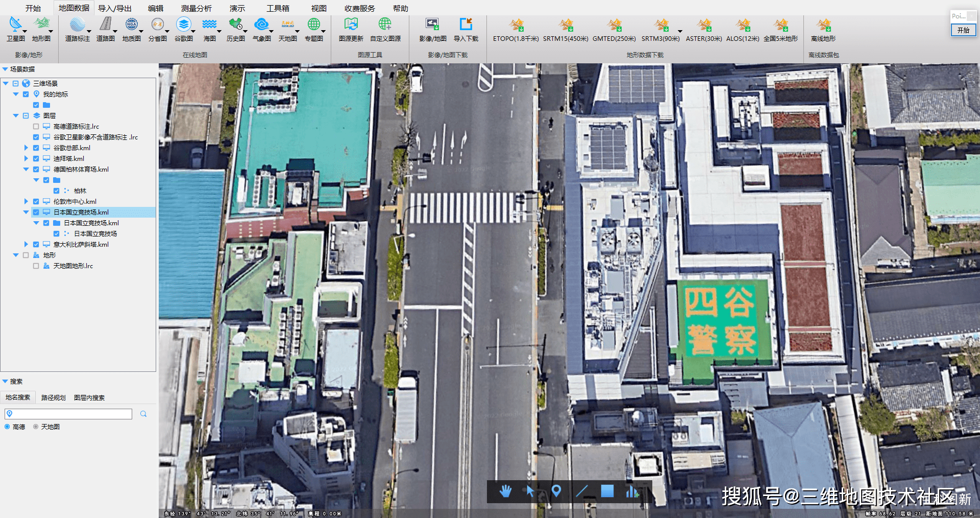The image size is (980, 518).
Task: Open the 开始 ribbon tab
Action: pyautogui.click(x=33, y=8)
